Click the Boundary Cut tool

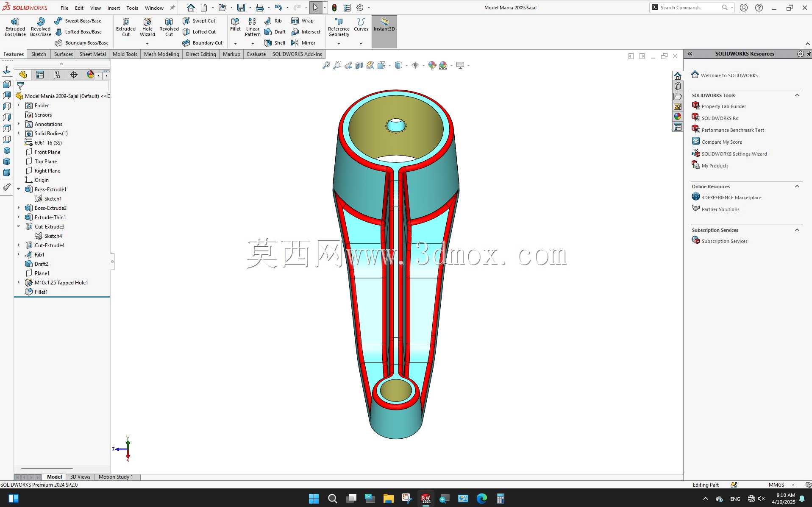click(x=203, y=43)
